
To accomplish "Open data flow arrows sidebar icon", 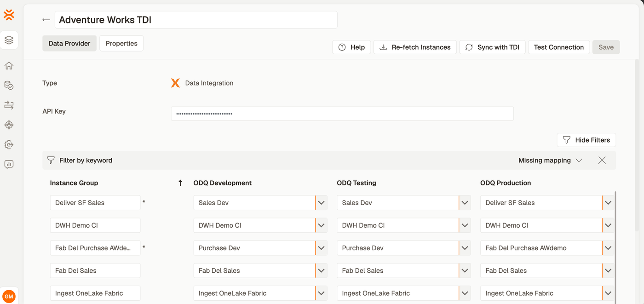I will coord(9,105).
